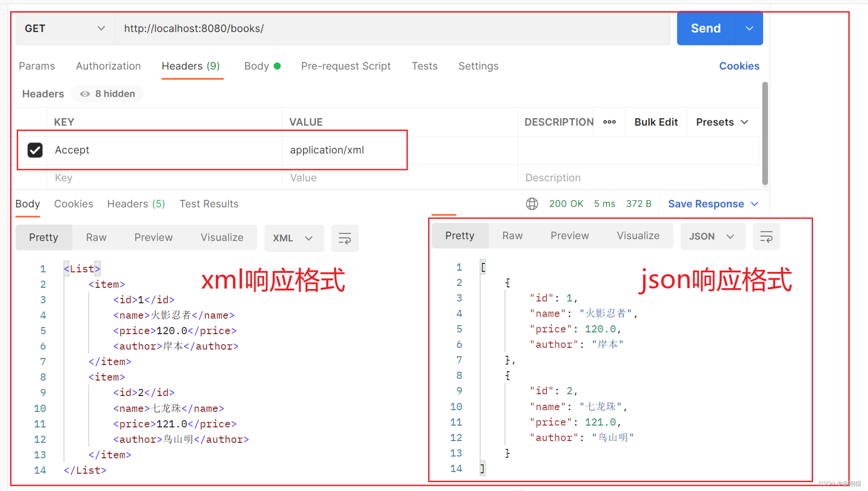The height and width of the screenshot is (491, 868).
Task: Click the <author>鸟山明</author> line
Action: tap(181, 439)
